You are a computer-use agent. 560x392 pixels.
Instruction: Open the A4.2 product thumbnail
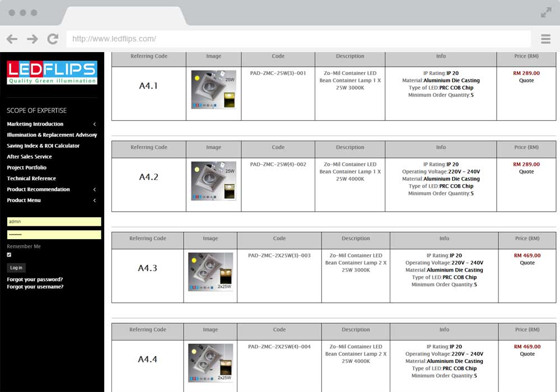click(x=213, y=181)
